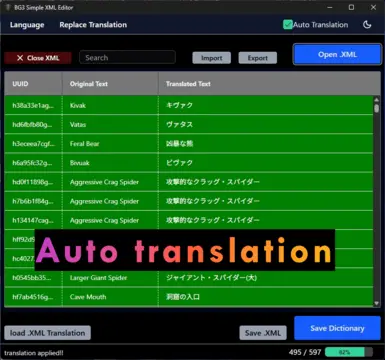385x360 pixels.
Task: Click the Import button
Action: [x=212, y=58]
